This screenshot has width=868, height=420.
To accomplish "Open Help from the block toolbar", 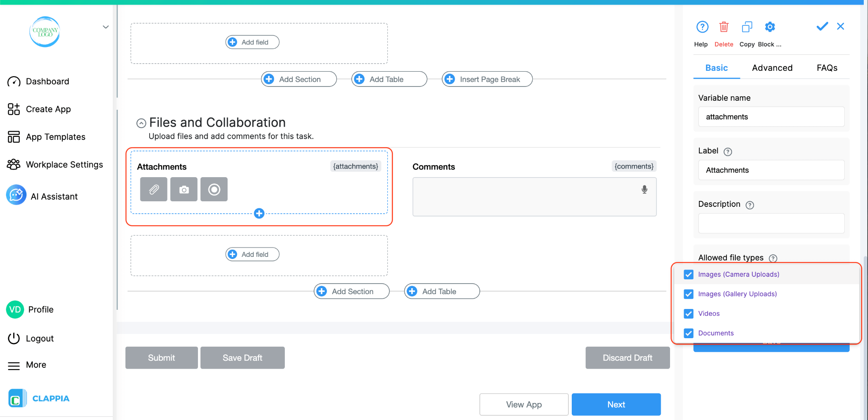I will click(702, 27).
